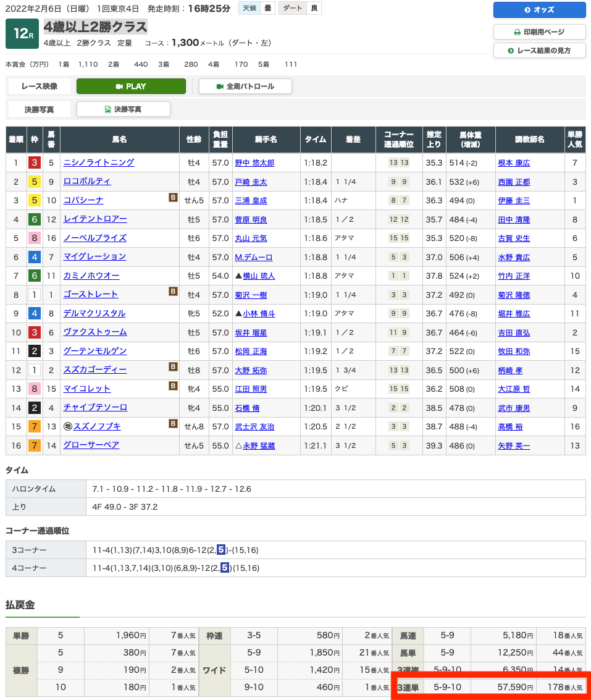Play the race video with PLAY button
This screenshot has width=591, height=700.
coord(131,86)
